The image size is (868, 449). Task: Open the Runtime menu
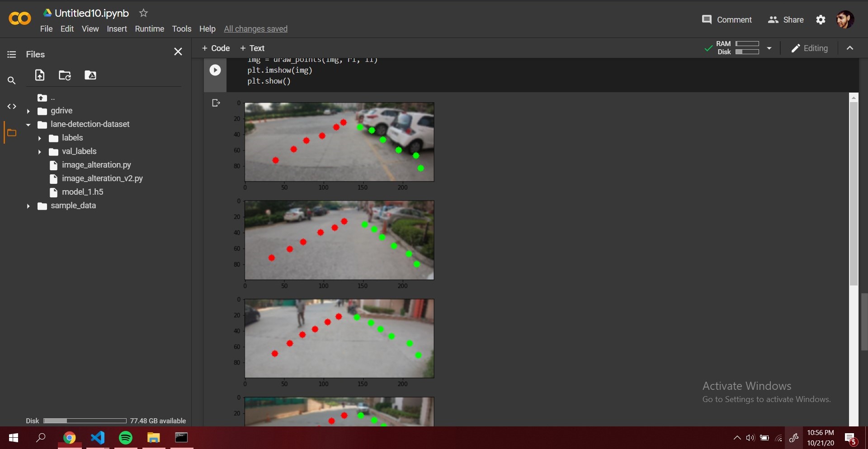click(149, 29)
